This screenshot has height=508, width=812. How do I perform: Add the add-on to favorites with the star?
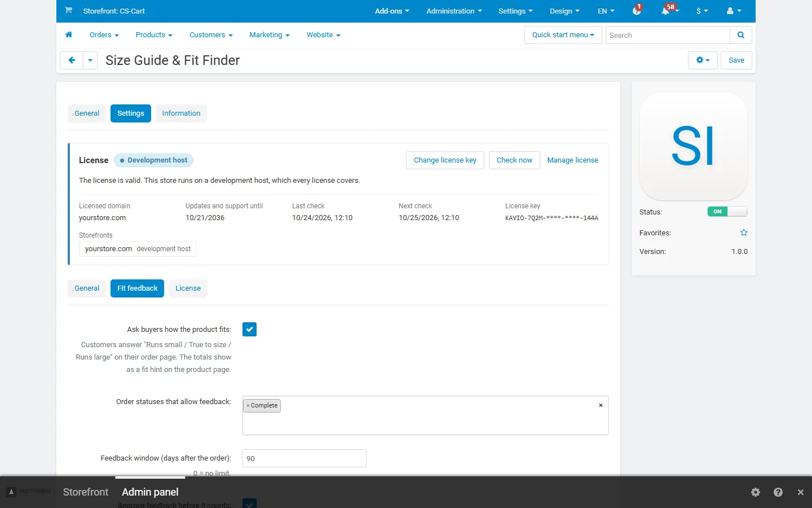tap(744, 233)
